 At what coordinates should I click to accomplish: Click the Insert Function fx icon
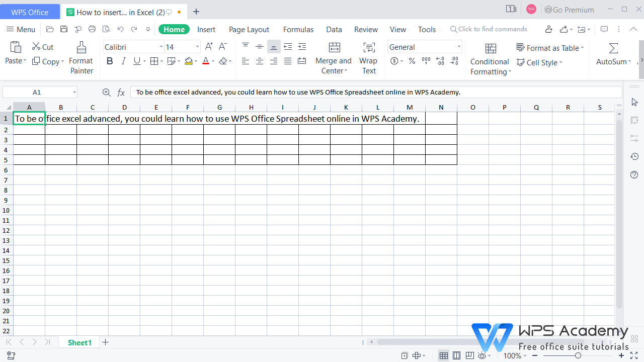(x=121, y=92)
